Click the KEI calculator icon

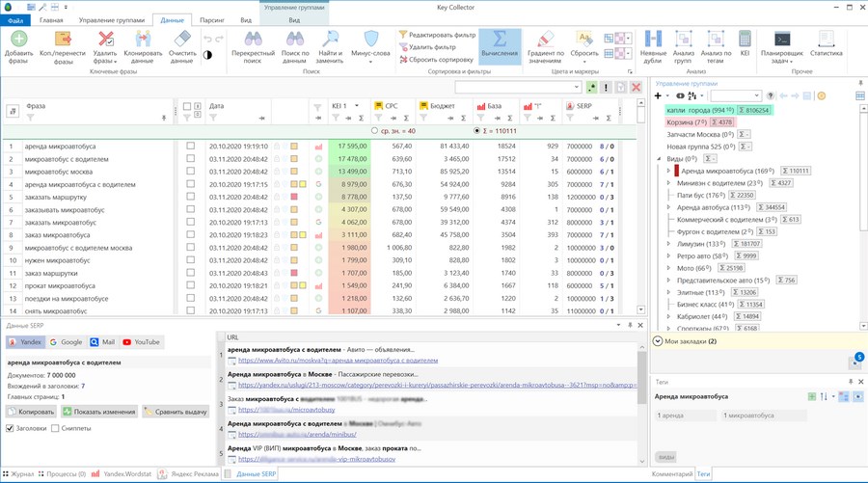point(745,39)
